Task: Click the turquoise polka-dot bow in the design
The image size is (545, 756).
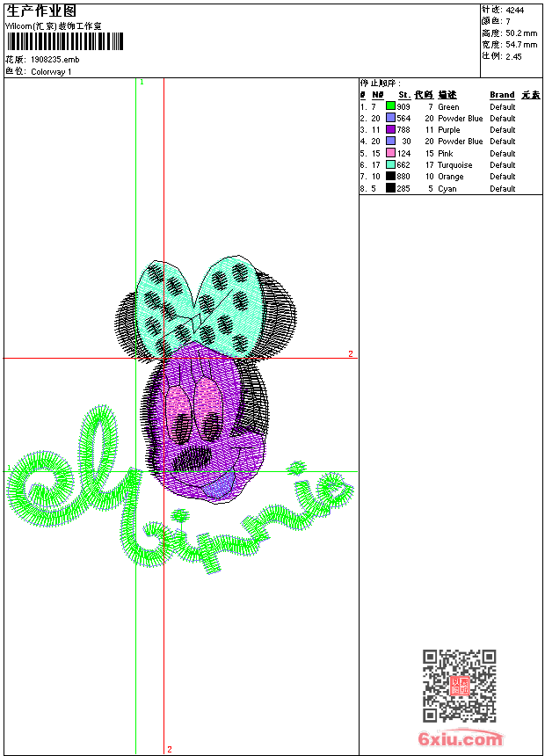Action: [x=200, y=306]
